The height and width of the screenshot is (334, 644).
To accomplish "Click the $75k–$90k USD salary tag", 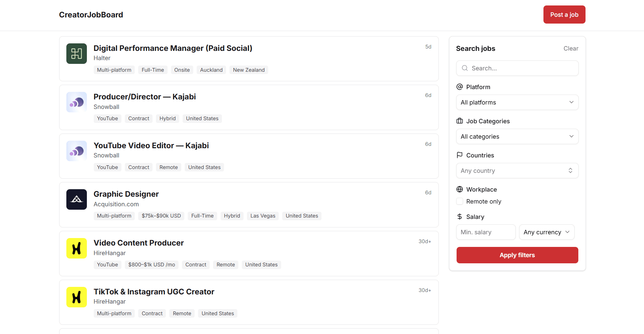I will tap(161, 216).
